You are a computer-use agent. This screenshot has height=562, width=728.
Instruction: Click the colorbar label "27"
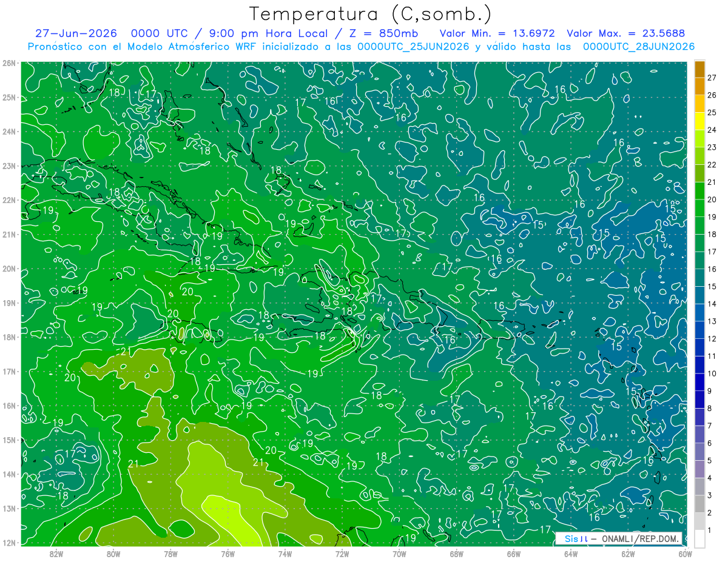pos(712,78)
